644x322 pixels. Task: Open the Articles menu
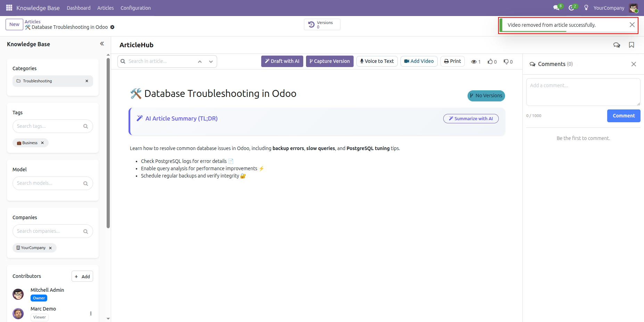(106, 8)
